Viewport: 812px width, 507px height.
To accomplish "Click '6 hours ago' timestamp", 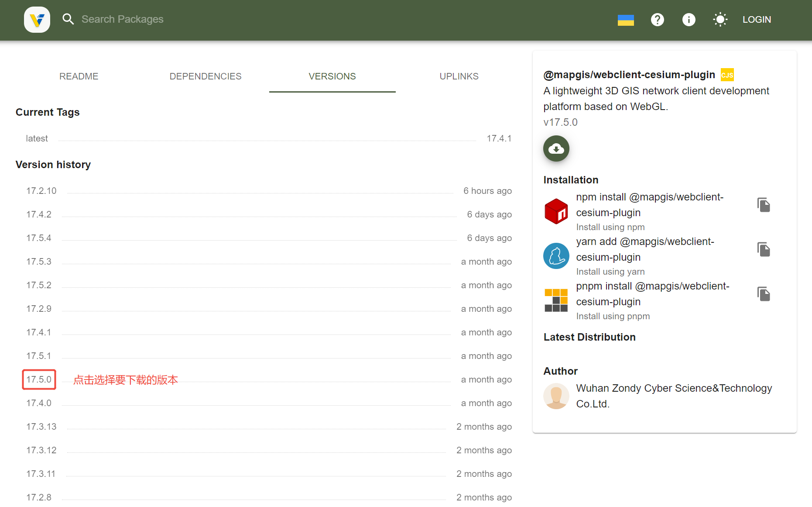I will [487, 191].
